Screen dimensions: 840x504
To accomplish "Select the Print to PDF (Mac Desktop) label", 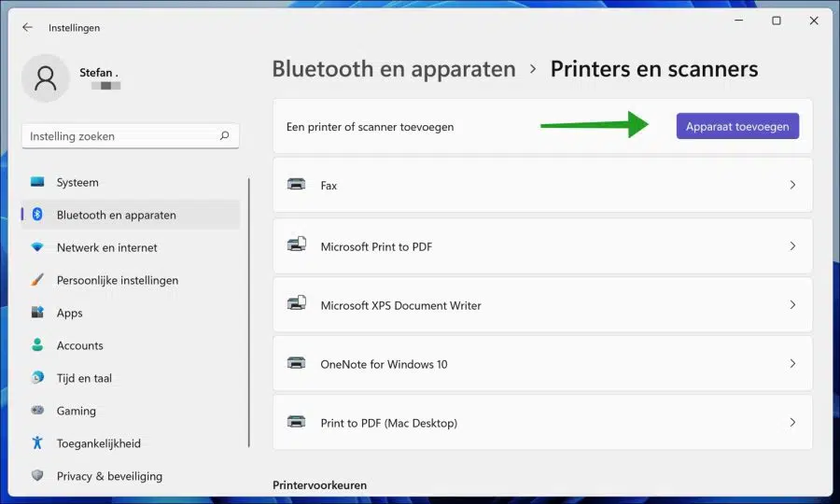I will click(x=389, y=423).
